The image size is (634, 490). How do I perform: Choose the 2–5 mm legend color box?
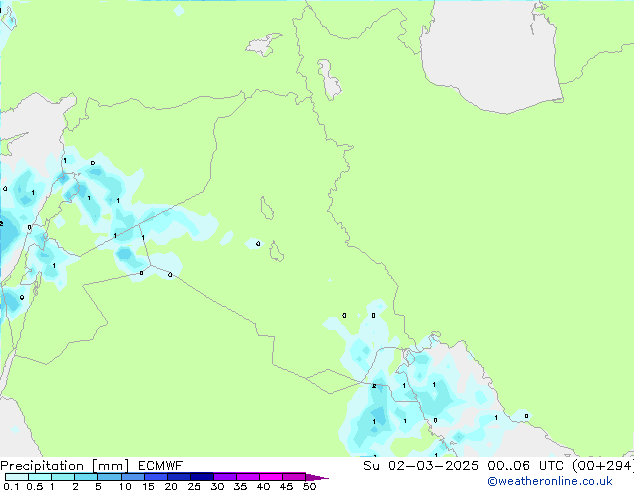(x=86, y=477)
